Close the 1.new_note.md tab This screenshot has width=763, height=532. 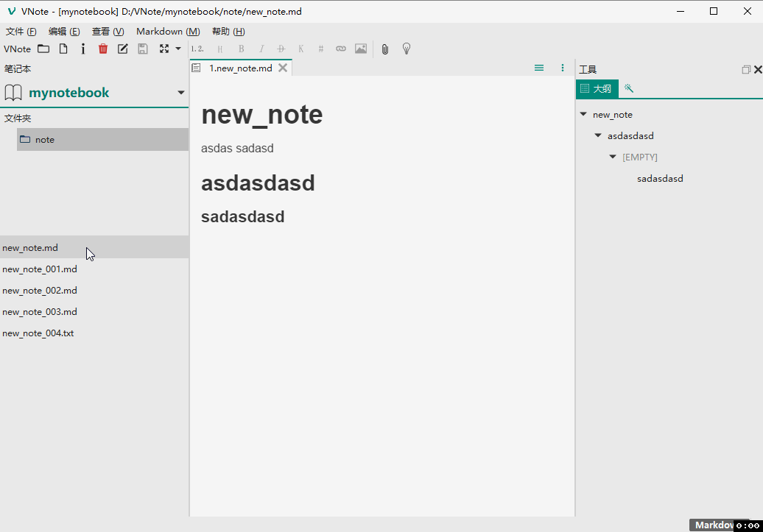[283, 68]
